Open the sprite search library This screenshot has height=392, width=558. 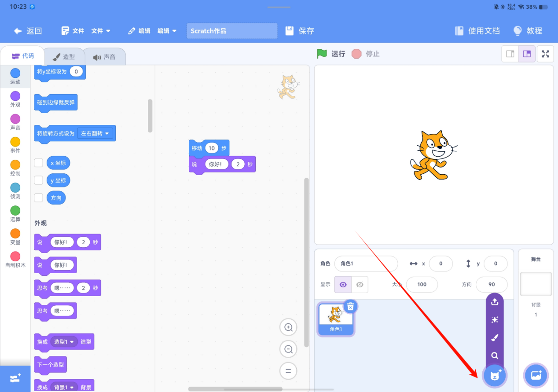pos(494,355)
